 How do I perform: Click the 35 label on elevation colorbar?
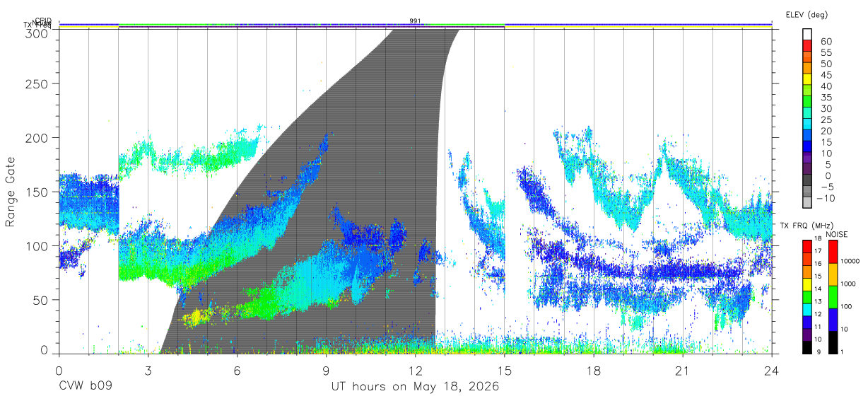[x=826, y=97]
